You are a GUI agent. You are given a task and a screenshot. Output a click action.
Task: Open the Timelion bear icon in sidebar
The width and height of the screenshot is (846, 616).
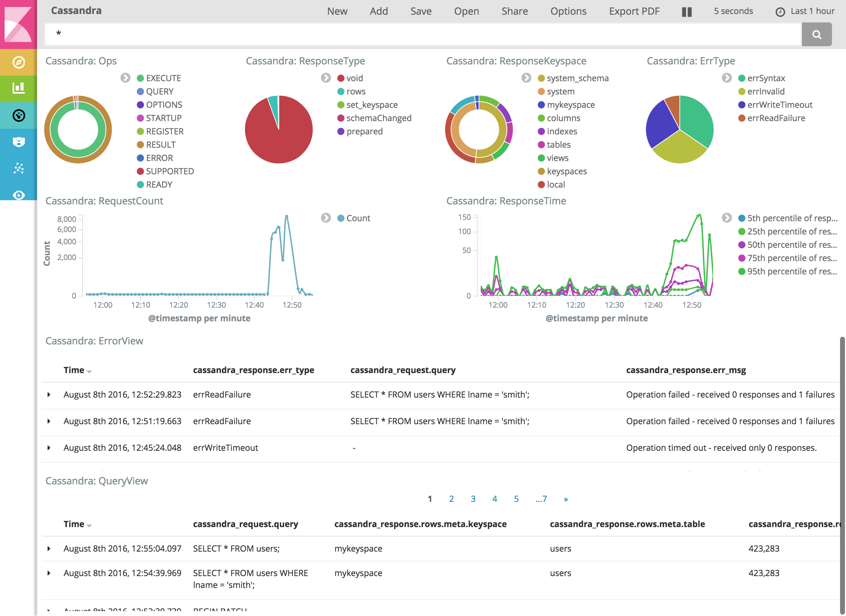[18, 142]
